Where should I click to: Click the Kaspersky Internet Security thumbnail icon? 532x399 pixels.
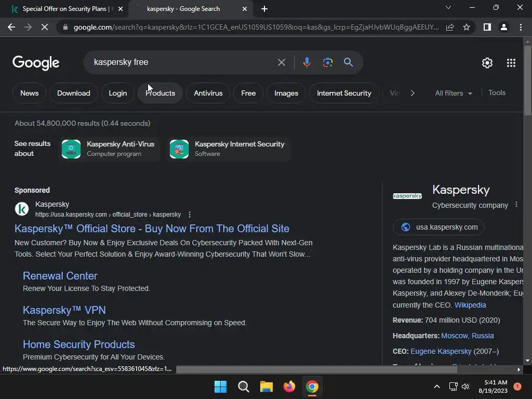[x=179, y=149]
